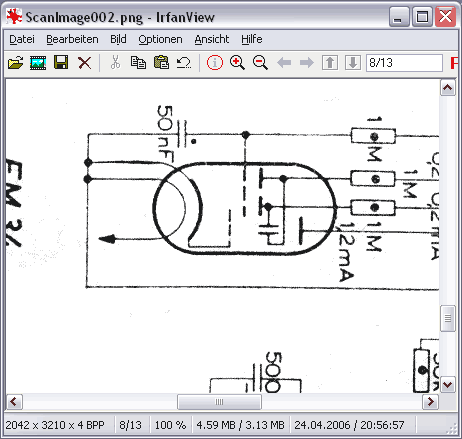Open the Datei menu
462x439 pixels.
pyautogui.click(x=22, y=39)
